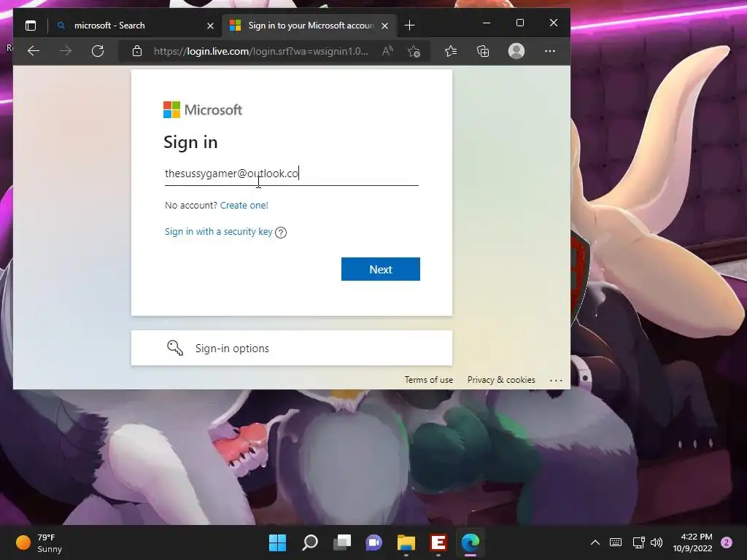This screenshot has width=747, height=560.
Task: Open the weather widget showing 79°F
Action: 39,542
